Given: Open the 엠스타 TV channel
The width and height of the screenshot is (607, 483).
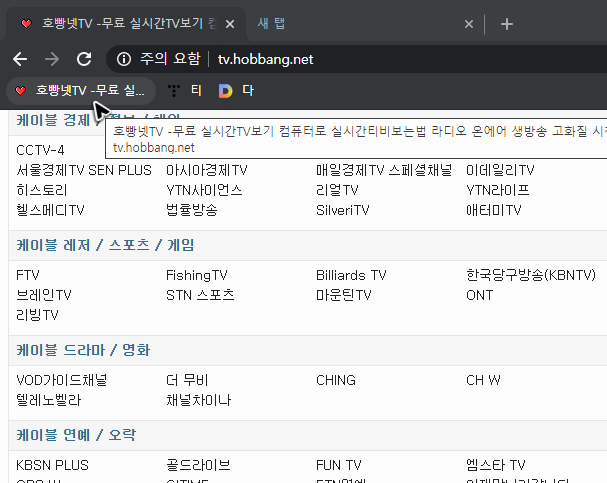Looking at the screenshot, I should 496,465.
